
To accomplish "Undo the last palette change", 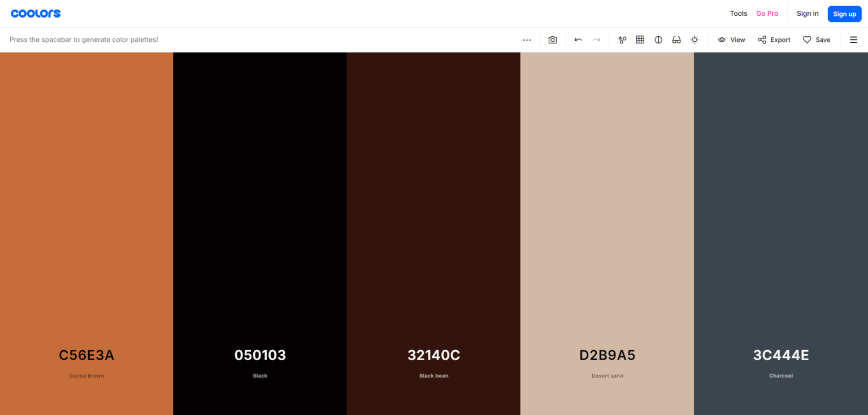I will point(578,40).
